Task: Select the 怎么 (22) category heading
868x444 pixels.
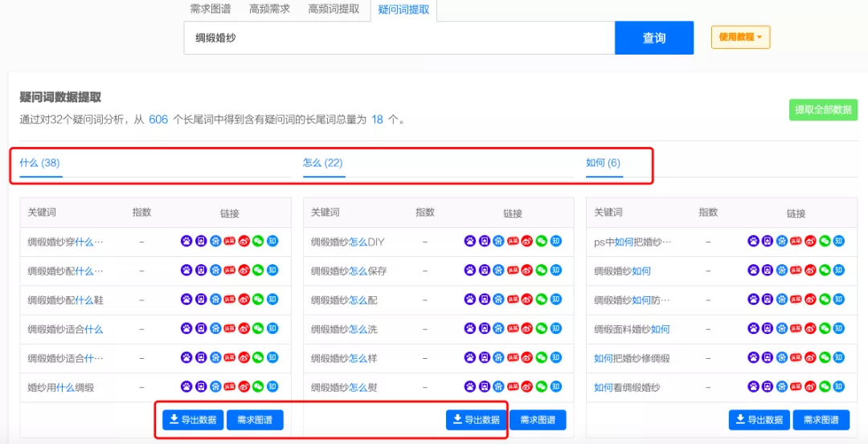Action: coord(323,163)
